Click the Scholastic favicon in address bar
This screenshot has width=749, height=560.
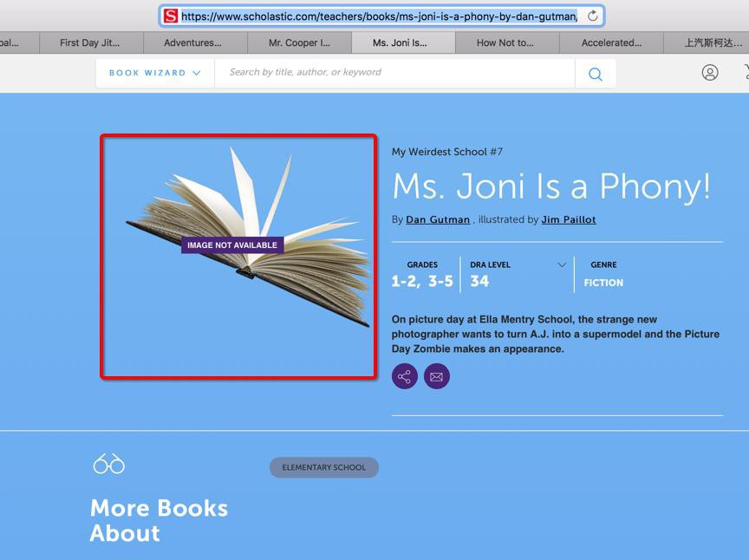[171, 16]
